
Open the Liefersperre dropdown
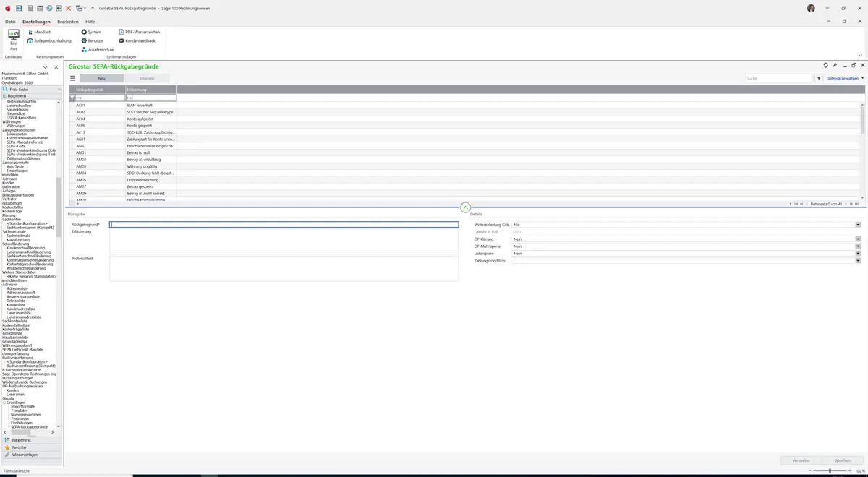tap(858, 254)
